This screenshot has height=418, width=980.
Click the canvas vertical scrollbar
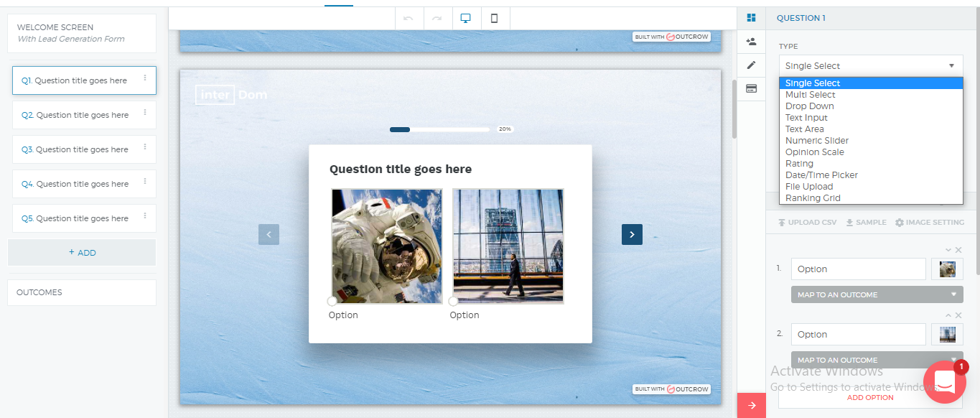[x=734, y=108]
